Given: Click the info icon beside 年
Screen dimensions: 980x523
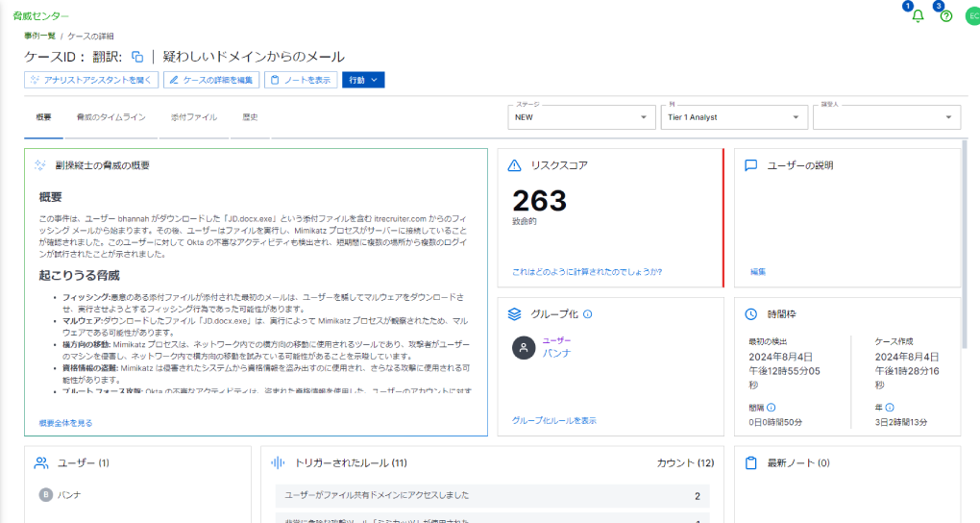Looking at the screenshot, I should 890,408.
